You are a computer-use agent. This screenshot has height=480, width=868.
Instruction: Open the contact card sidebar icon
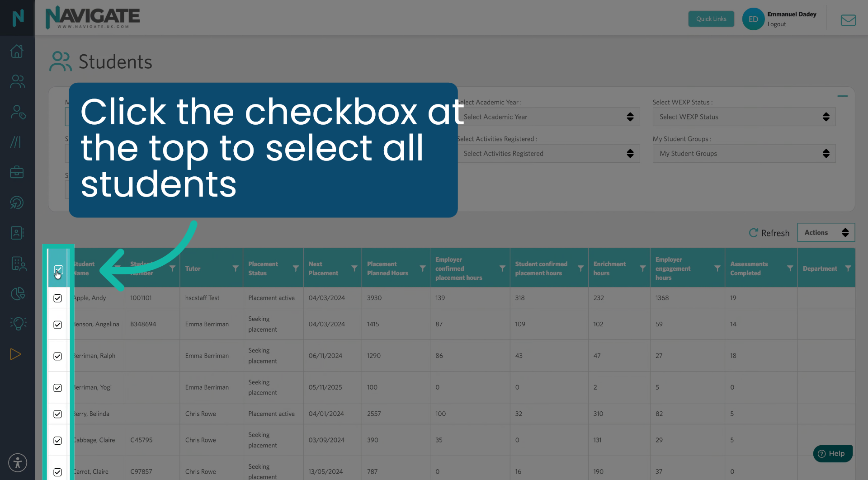[17, 232]
